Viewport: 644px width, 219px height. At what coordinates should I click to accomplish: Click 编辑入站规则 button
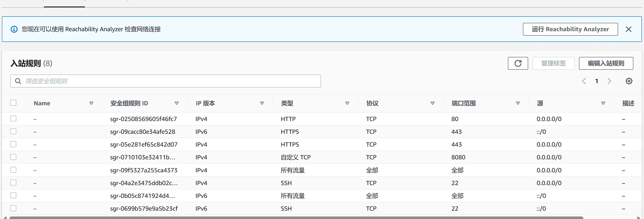[606, 63]
